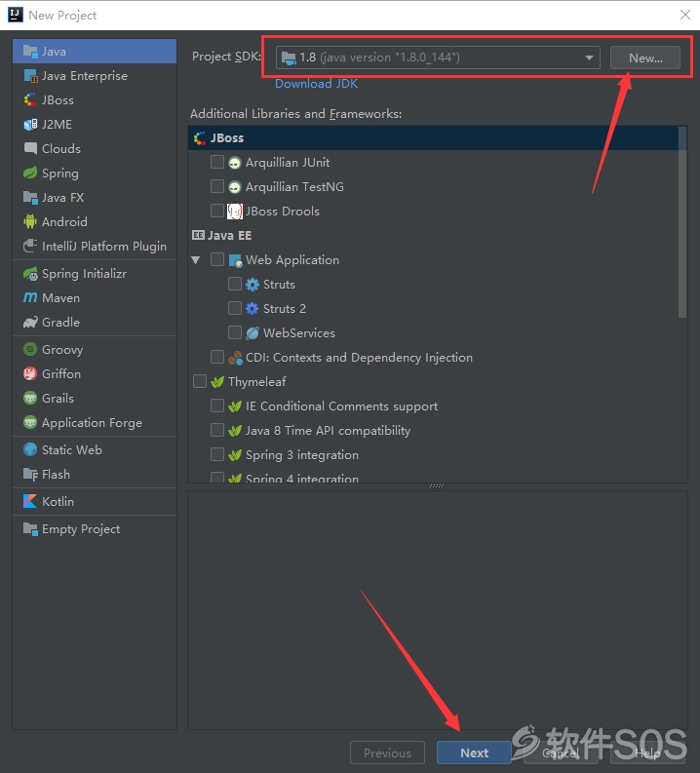The width and height of the screenshot is (700, 773).
Task: Tick the JBoss Drools checkbox
Action: (x=217, y=211)
